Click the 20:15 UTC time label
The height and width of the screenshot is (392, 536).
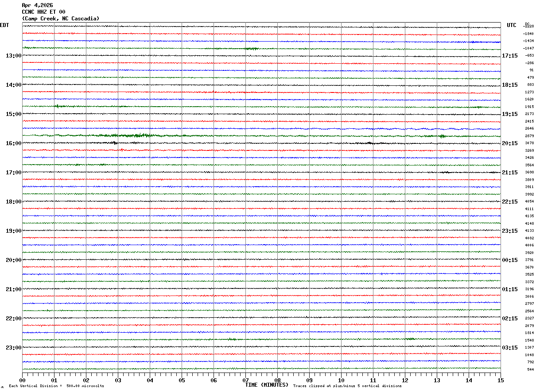(x=509, y=143)
